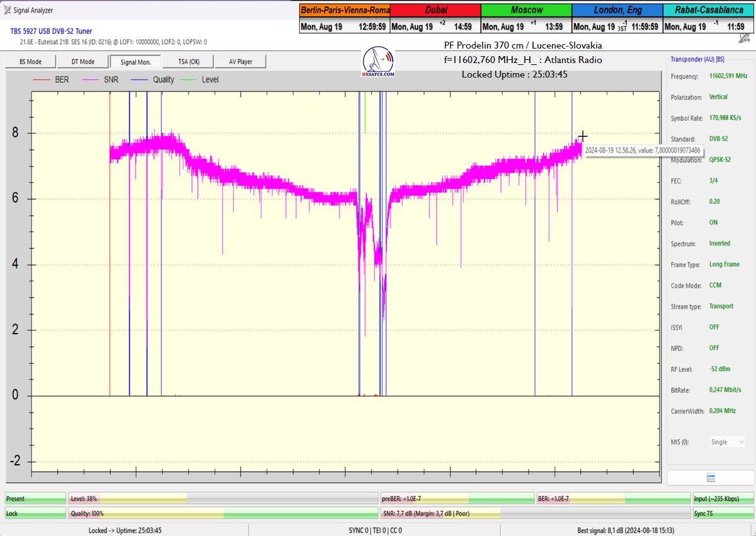Click the DXSATCS.COM satellite dish logo
756x536 pixels.
pos(379,62)
